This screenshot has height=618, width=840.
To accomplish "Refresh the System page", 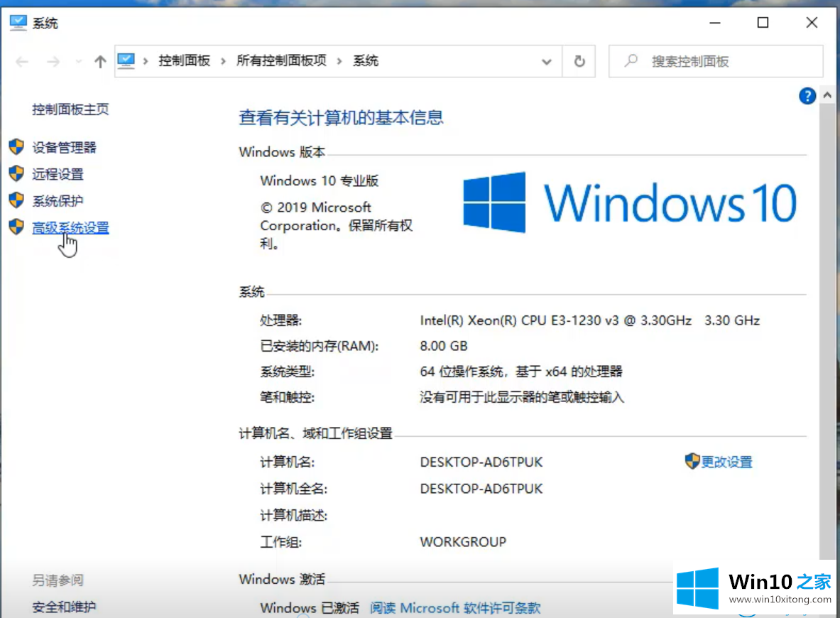I will (x=579, y=61).
